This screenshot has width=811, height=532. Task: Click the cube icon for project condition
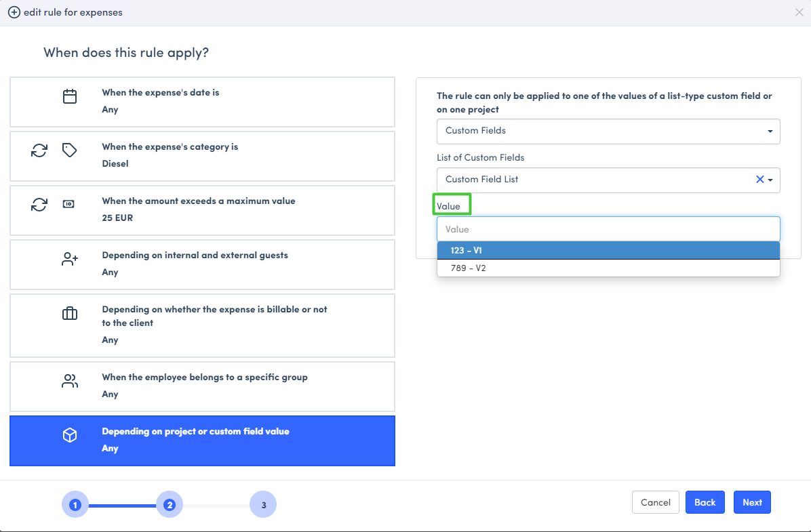click(70, 435)
